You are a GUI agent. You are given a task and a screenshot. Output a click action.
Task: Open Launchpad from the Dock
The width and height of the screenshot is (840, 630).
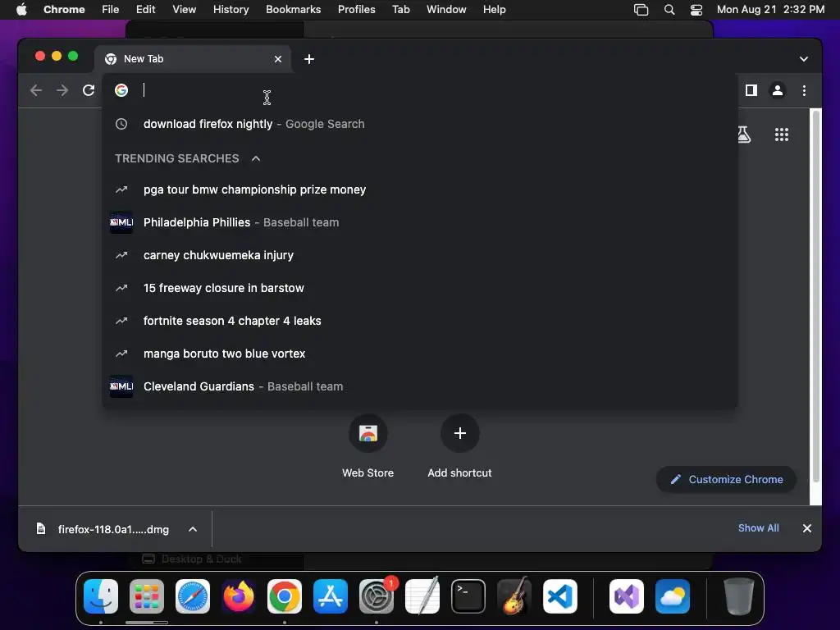coord(147,596)
